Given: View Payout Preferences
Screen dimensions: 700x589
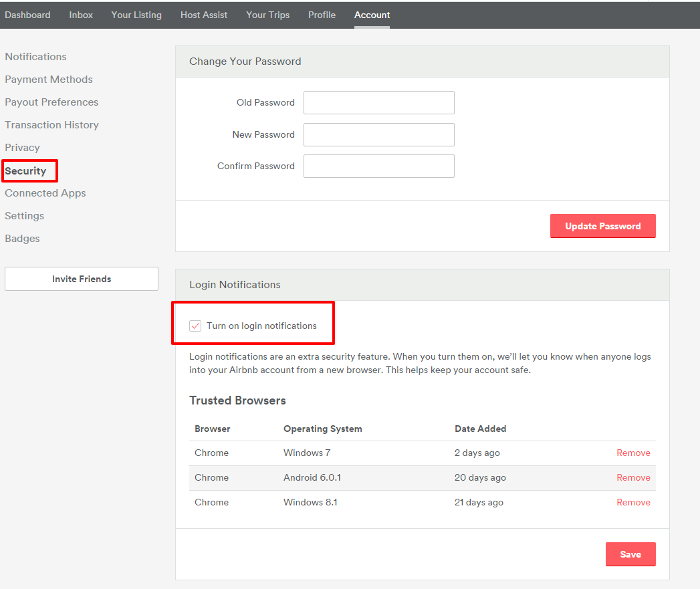Looking at the screenshot, I should [51, 102].
